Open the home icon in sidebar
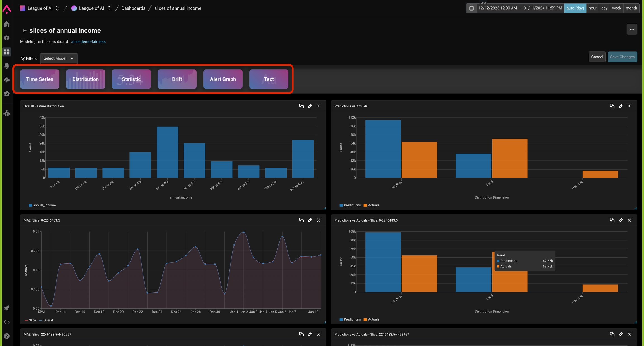Screen dimensions: 644x346 click(x=7, y=24)
